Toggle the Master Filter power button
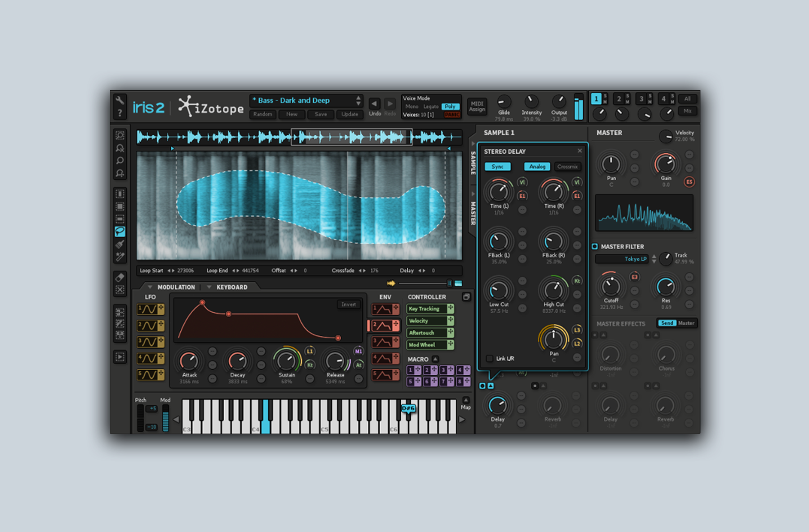The height and width of the screenshot is (532, 809). pyautogui.click(x=595, y=246)
